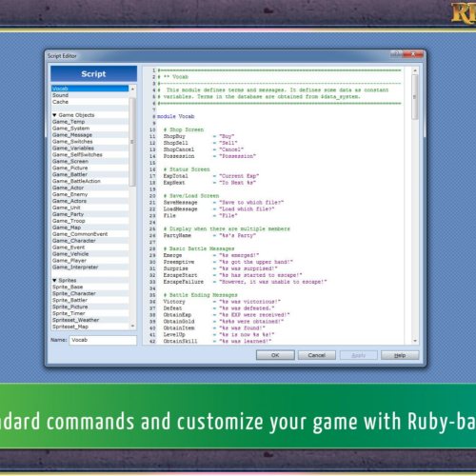Select the Game_Interpreter script
The image size is (476, 476).
(x=90, y=268)
